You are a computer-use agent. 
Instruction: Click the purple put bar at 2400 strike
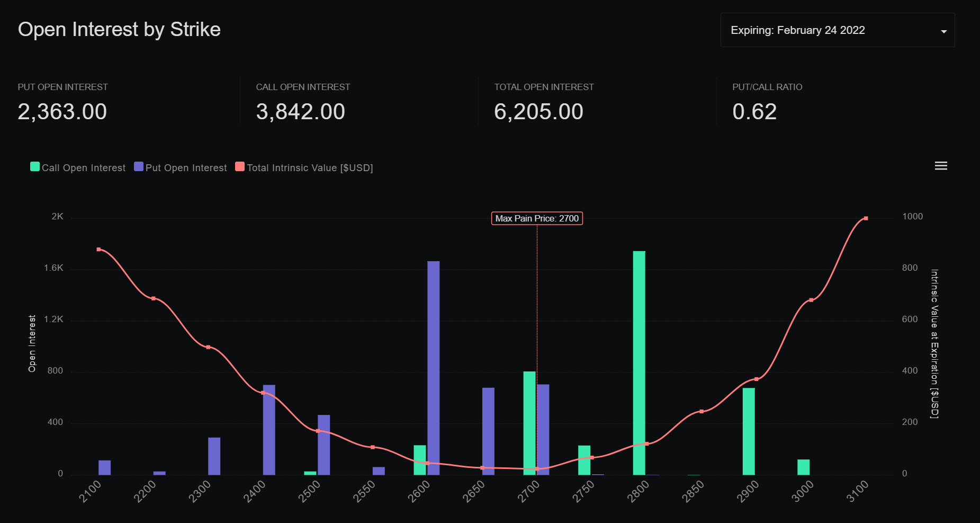(x=269, y=430)
